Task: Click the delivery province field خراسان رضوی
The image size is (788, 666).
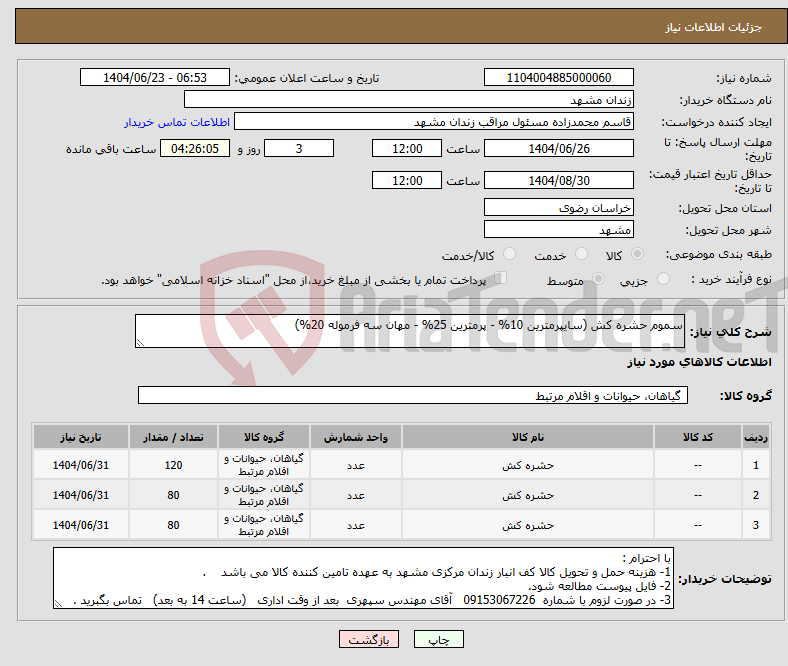Action: click(x=559, y=207)
